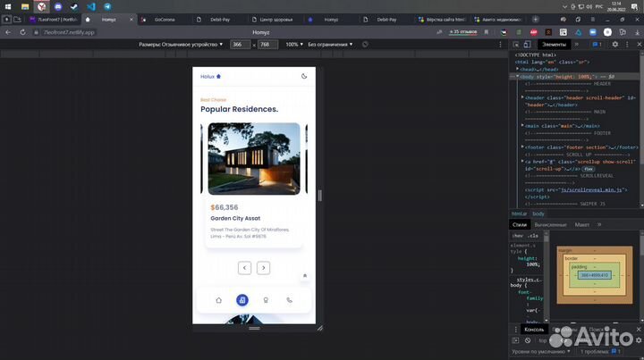Tap the home icon in bottom navigation
The image size is (644, 360).
(x=219, y=300)
